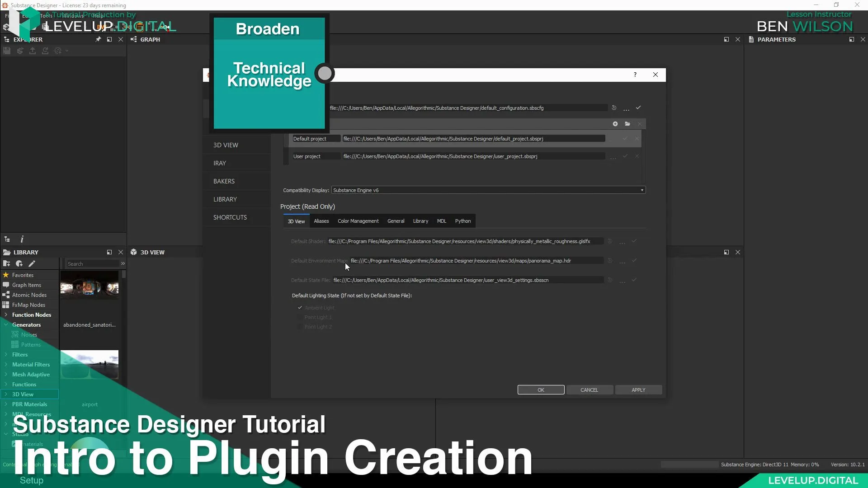Toggle the Ambient Light checkbox in preferences
The image size is (868, 488).
tap(300, 307)
